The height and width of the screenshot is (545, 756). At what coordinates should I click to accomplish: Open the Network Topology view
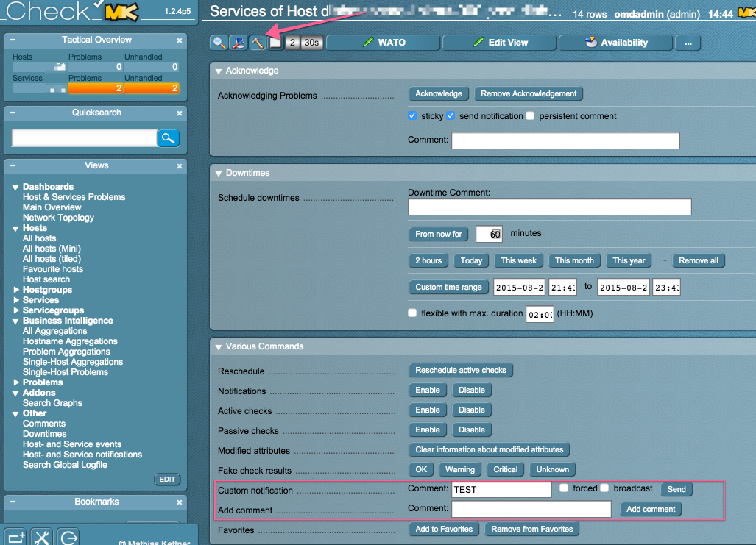(x=58, y=218)
